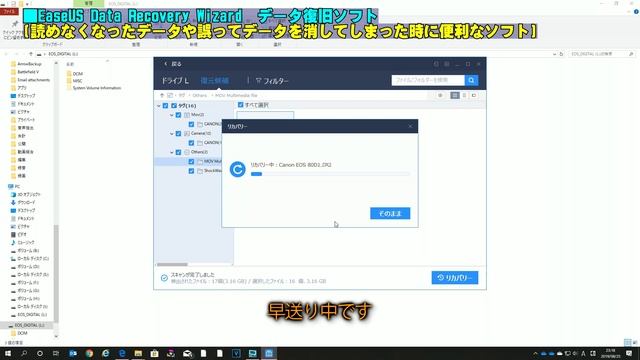Uncheck the CANON checkbox under Mov

tap(191, 124)
